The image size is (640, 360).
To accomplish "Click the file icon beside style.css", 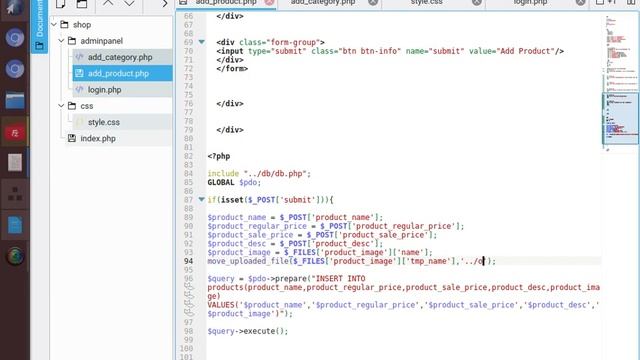I will [x=79, y=122].
